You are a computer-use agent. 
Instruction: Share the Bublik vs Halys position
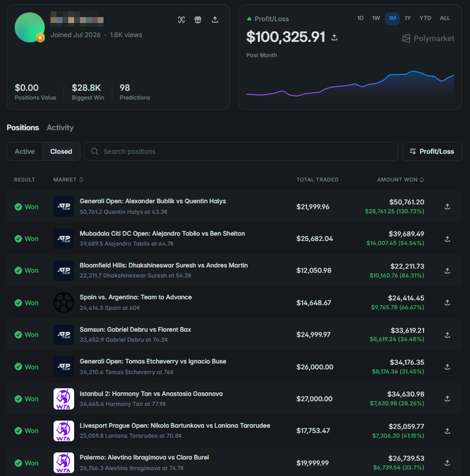447,206
